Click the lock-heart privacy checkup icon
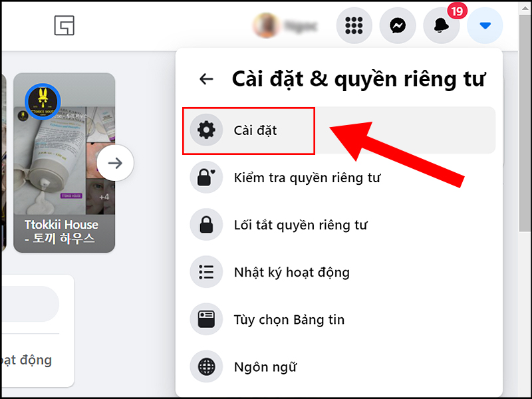532x399 pixels. [x=206, y=178]
